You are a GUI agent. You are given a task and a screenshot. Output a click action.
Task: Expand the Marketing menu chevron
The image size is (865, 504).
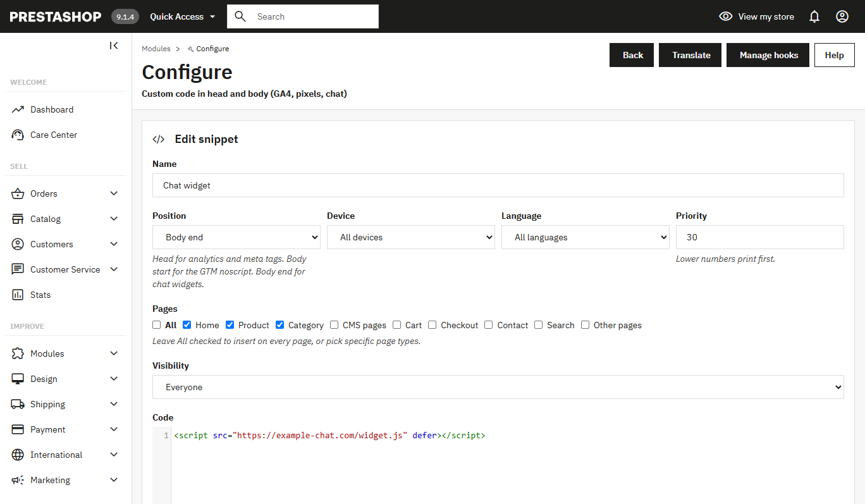coord(114,480)
